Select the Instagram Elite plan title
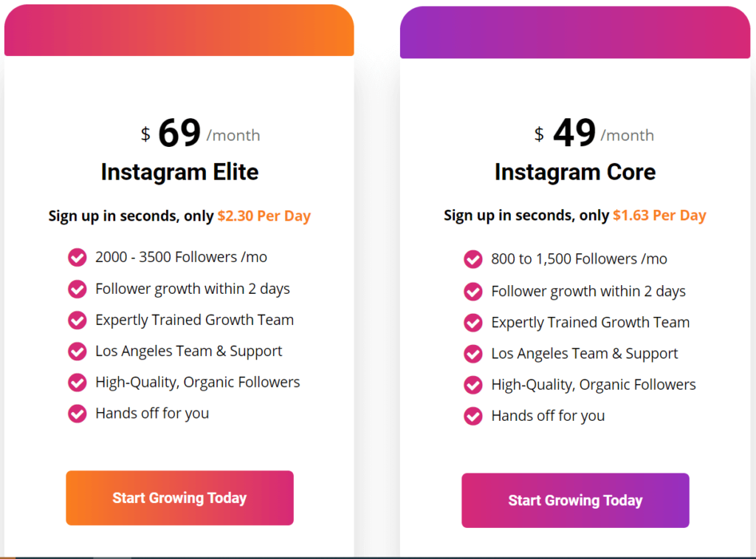The image size is (756, 559). pyautogui.click(x=180, y=172)
